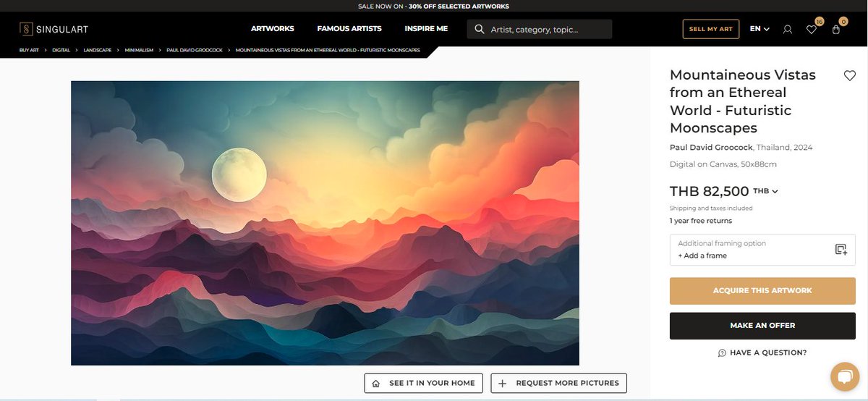Open the THB currency dropdown

click(765, 191)
